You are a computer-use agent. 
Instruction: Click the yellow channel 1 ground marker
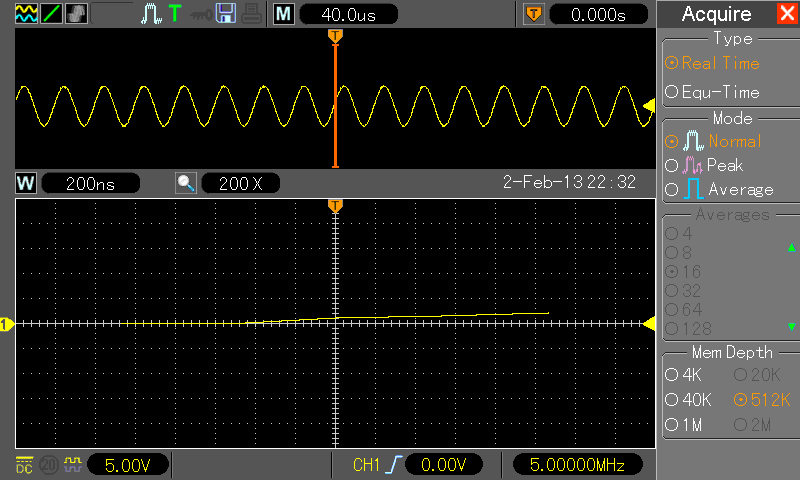(7, 324)
